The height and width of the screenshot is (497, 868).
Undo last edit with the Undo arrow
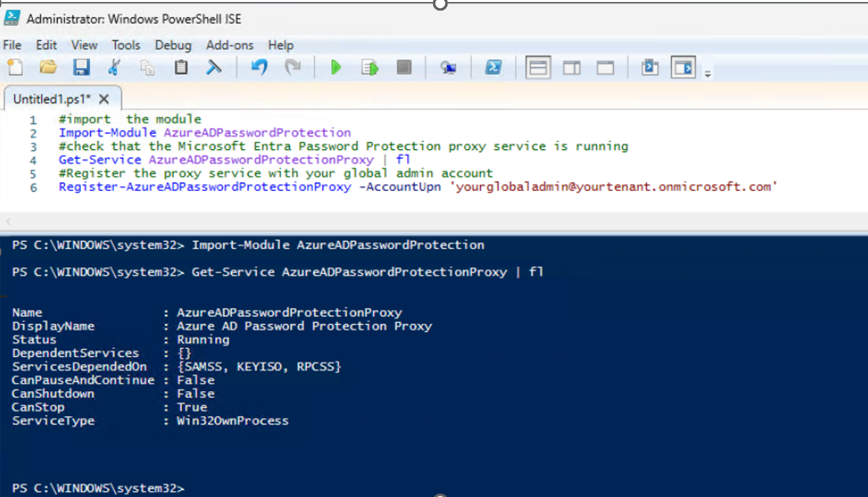point(259,67)
